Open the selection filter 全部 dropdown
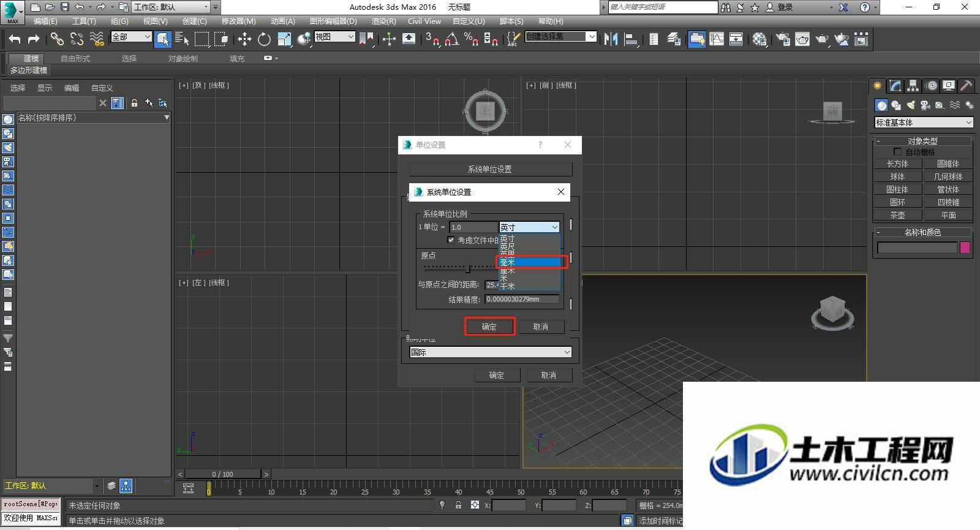This screenshot has width=980, height=530. pyautogui.click(x=131, y=37)
